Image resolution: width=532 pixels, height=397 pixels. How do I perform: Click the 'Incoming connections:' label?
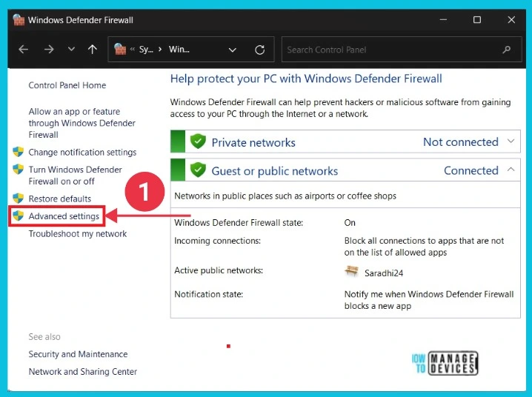coord(218,241)
